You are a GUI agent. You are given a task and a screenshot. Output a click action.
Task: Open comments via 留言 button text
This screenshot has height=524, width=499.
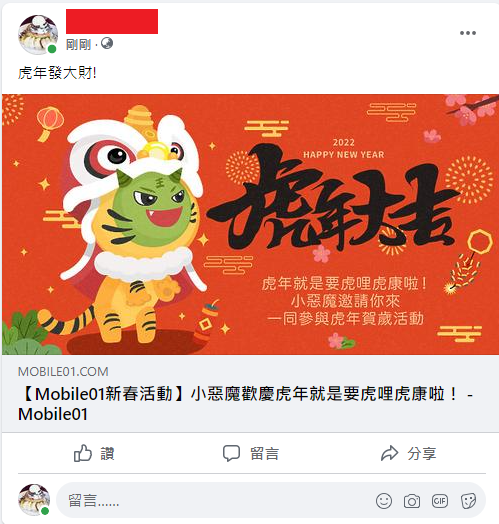pos(264,454)
